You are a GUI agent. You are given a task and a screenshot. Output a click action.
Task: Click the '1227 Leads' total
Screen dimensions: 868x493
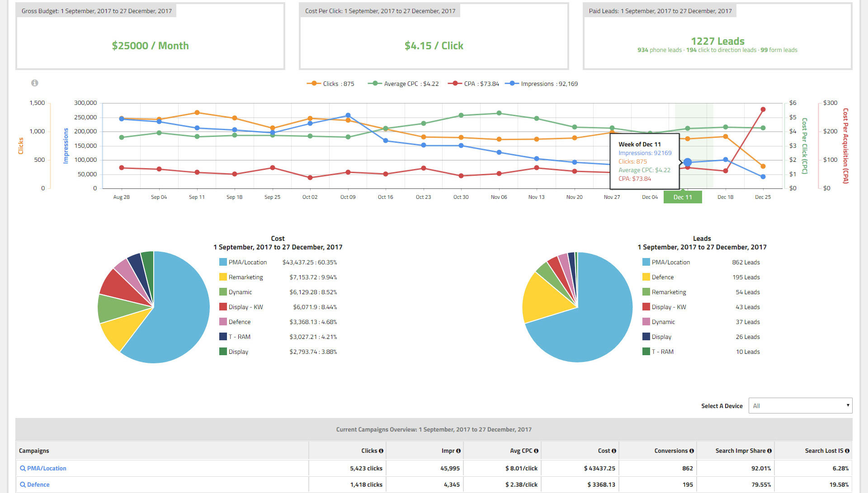click(x=717, y=41)
